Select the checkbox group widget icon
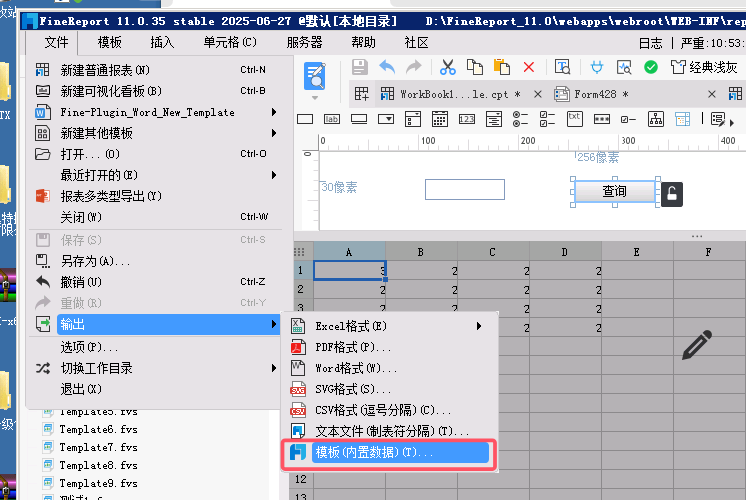The image size is (746, 500). tap(547, 119)
